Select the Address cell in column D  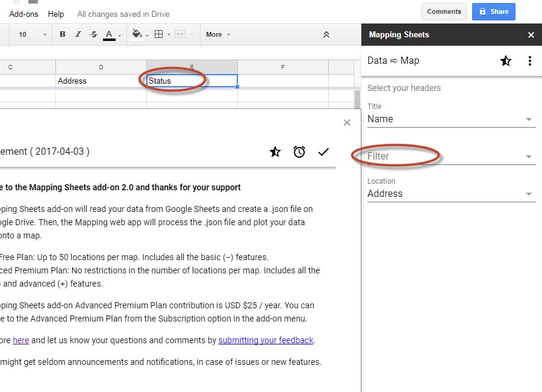click(x=101, y=81)
